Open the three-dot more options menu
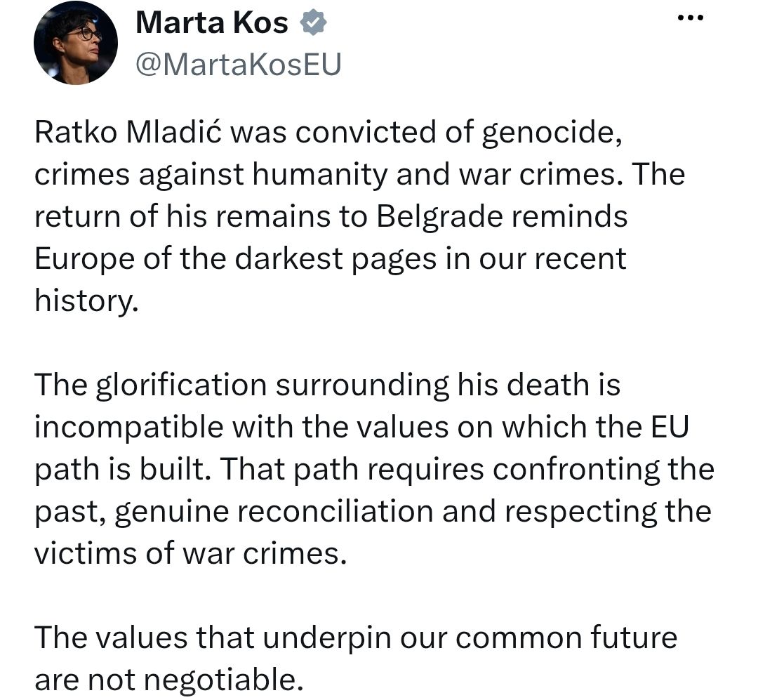Screen dimensions: 758x700 point(691,18)
